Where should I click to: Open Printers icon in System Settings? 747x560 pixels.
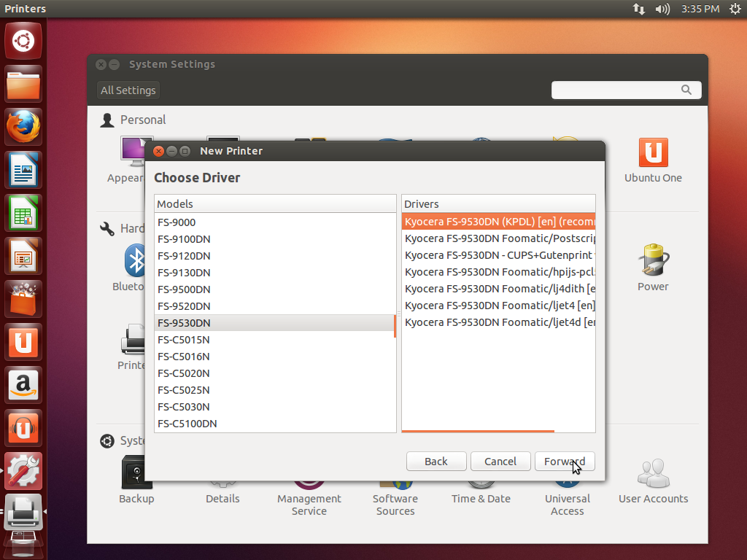click(133, 346)
